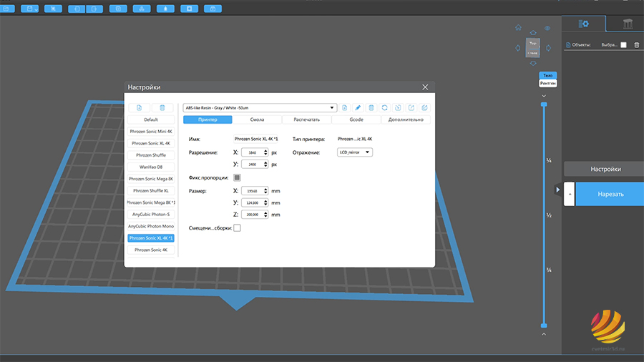This screenshot has height=362, width=644.
Task: Click the Нарезать slice button
Action: click(610, 194)
